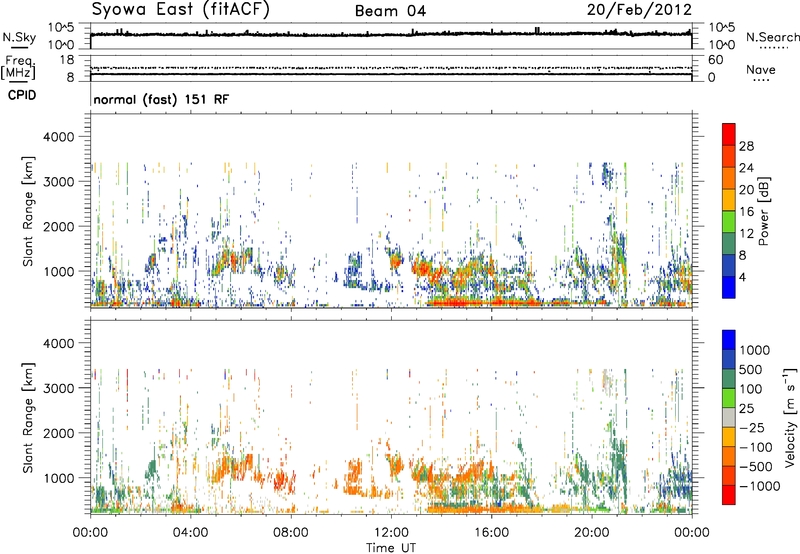Select the '500' Velocity colorbar label
This screenshot has width=800, height=554.
pyautogui.click(x=751, y=369)
